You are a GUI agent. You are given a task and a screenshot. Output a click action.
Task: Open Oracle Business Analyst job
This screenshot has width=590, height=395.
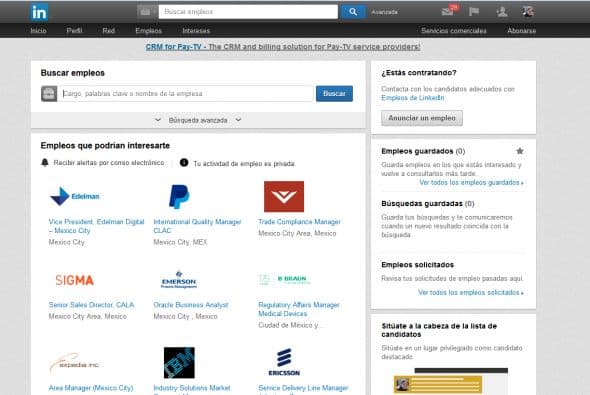pyautogui.click(x=191, y=305)
